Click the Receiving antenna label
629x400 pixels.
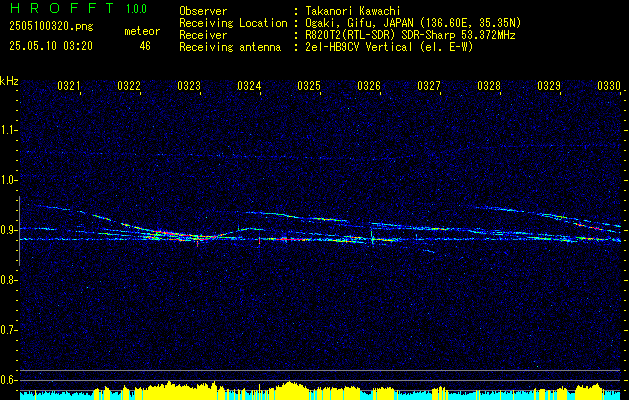coord(230,47)
